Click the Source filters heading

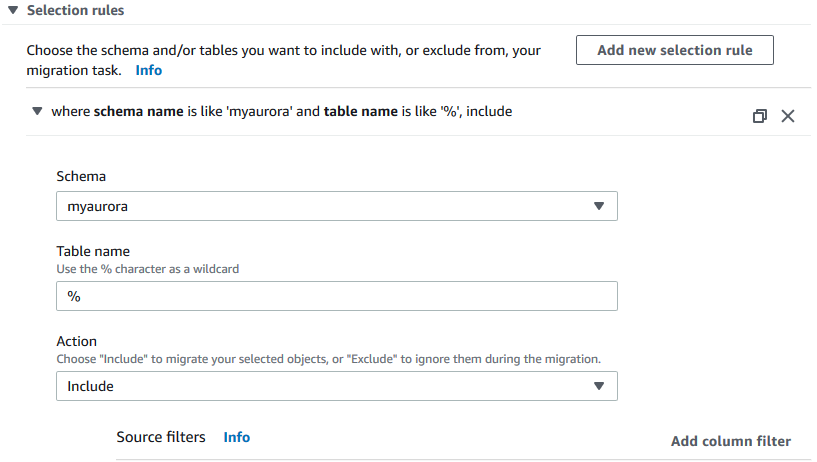161,437
